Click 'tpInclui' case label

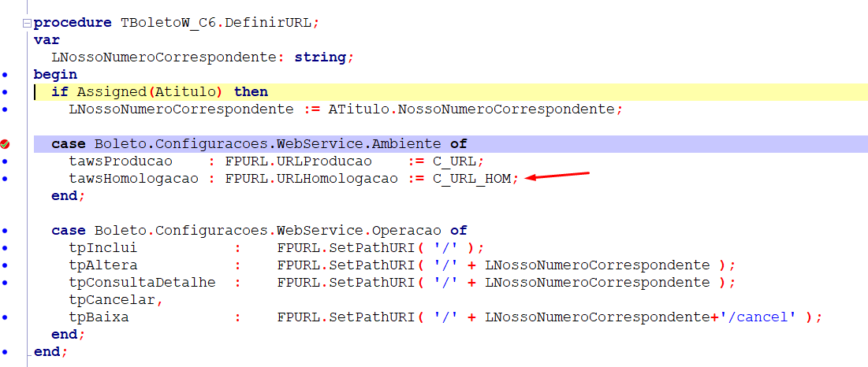103,247
